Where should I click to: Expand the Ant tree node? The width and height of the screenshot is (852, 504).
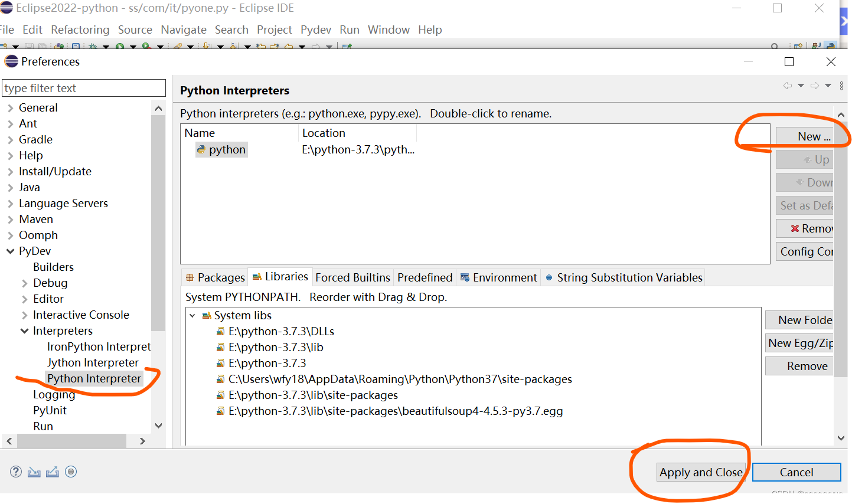(x=10, y=124)
